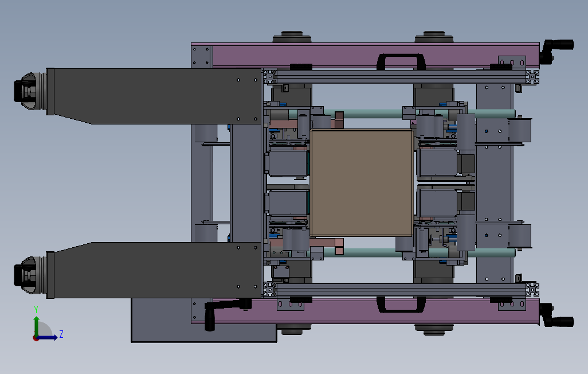This screenshot has height=374, width=588.
Task: Select the black carry handle on lower rail
Action: point(401,305)
